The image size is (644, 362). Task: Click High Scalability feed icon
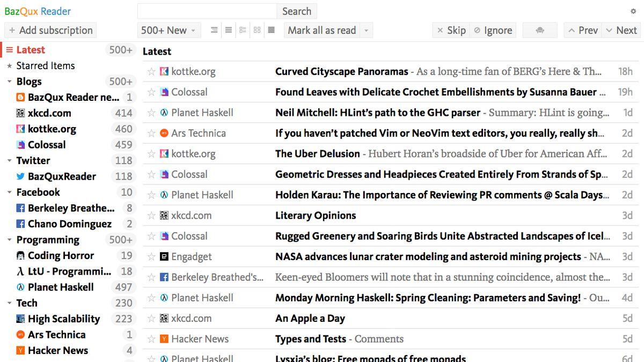pos(20,319)
